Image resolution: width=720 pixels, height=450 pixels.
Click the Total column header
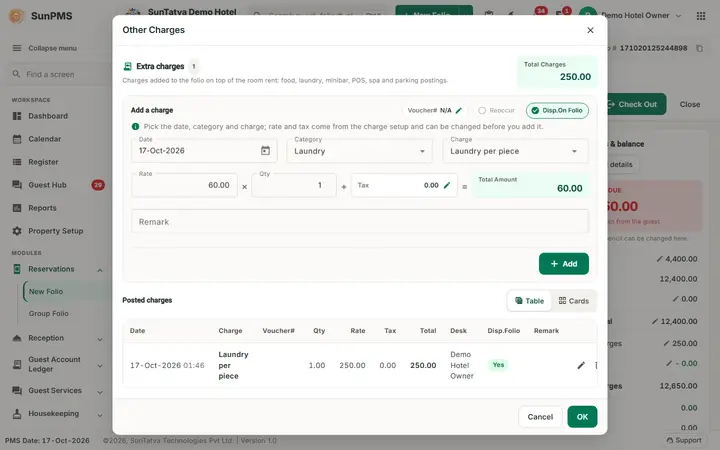tap(428, 331)
